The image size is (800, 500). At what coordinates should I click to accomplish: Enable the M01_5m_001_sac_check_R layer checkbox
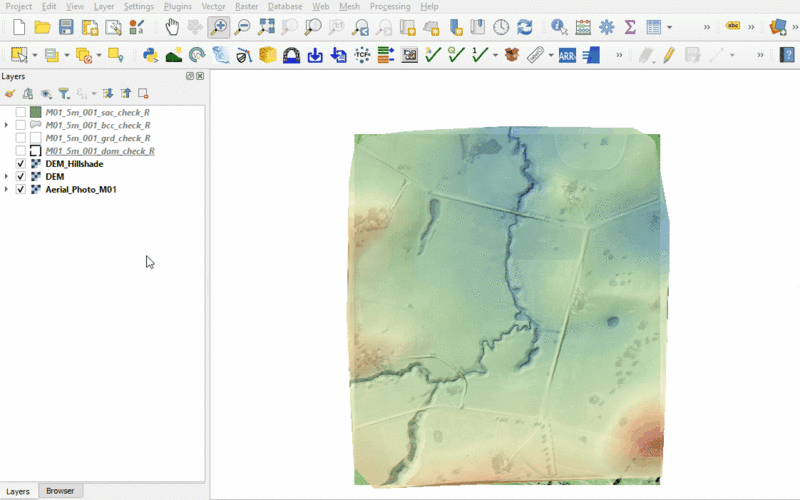[21, 113]
